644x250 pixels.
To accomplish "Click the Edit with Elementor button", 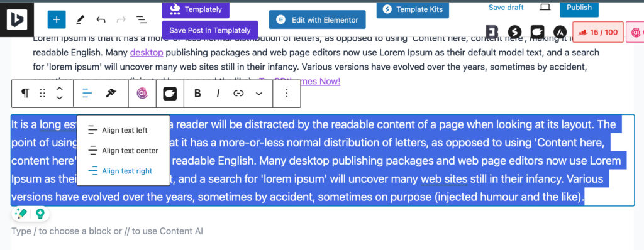I will [x=317, y=19].
